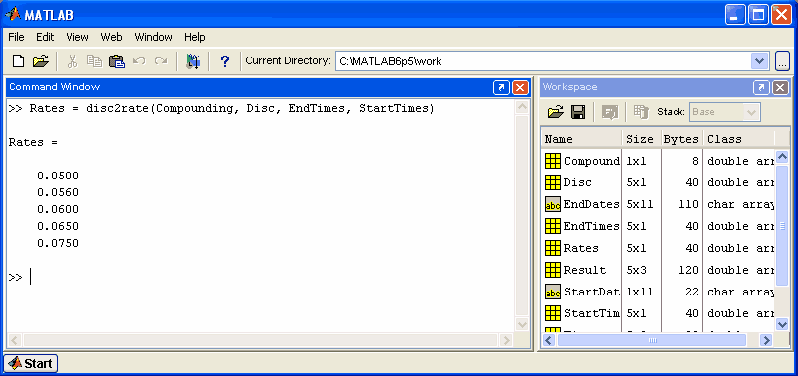798x376 pixels.
Task: Click the Simulink library icon
Action: [193, 61]
